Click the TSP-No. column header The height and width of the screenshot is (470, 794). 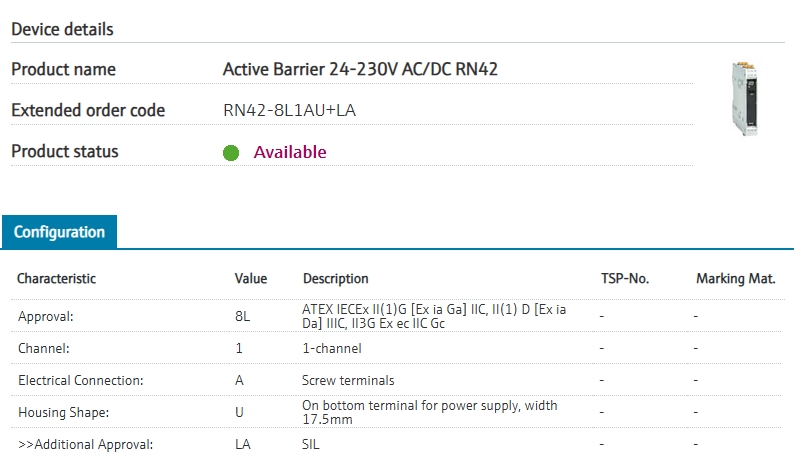(x=625, y=279)
